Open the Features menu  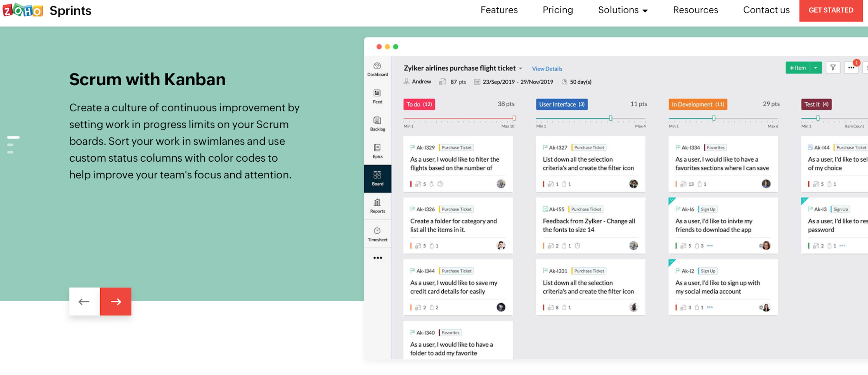coord(499,10)
